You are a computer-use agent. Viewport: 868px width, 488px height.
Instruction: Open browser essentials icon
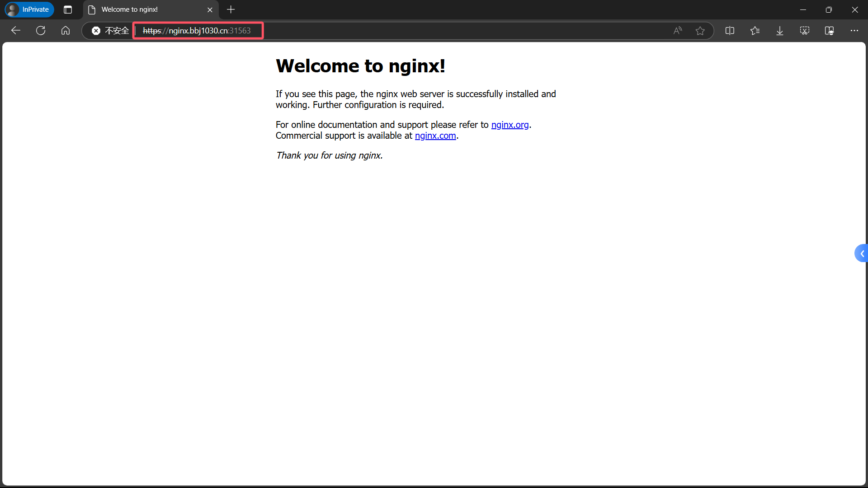830,31
